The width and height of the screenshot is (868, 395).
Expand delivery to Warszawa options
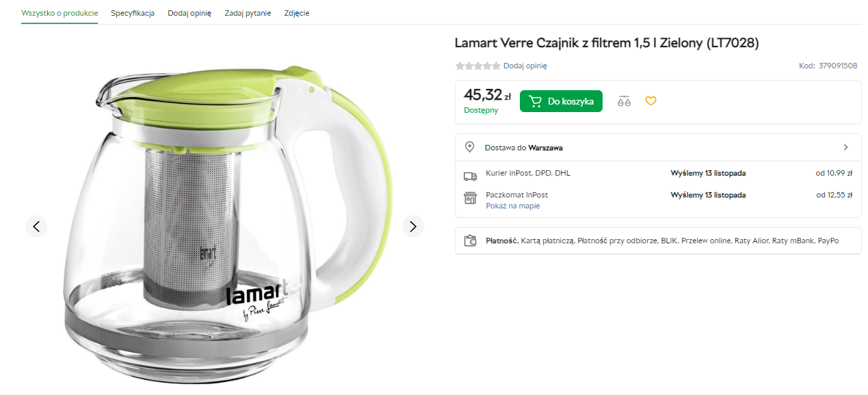click(845, 148)
